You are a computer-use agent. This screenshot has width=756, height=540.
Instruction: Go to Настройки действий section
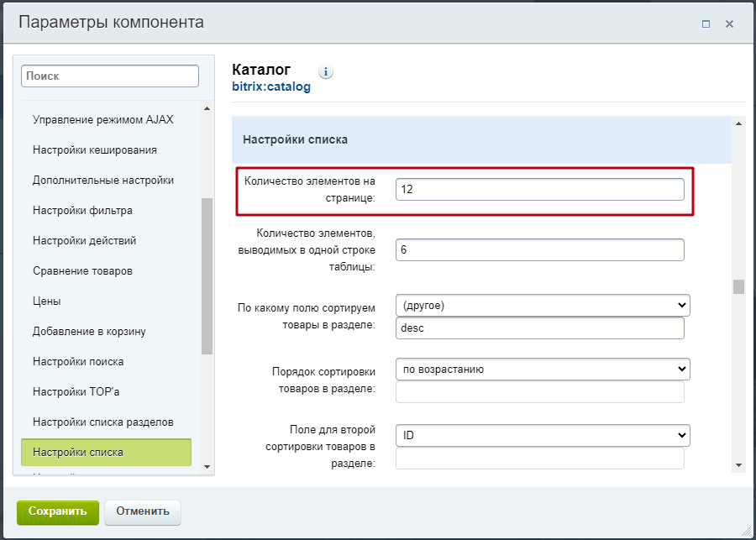84,240
